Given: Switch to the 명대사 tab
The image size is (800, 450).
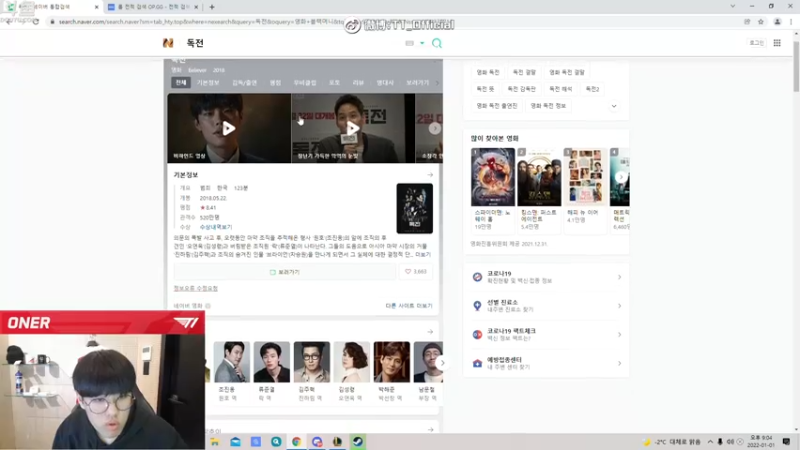Looking at the screenshot, I should point(385,83).
